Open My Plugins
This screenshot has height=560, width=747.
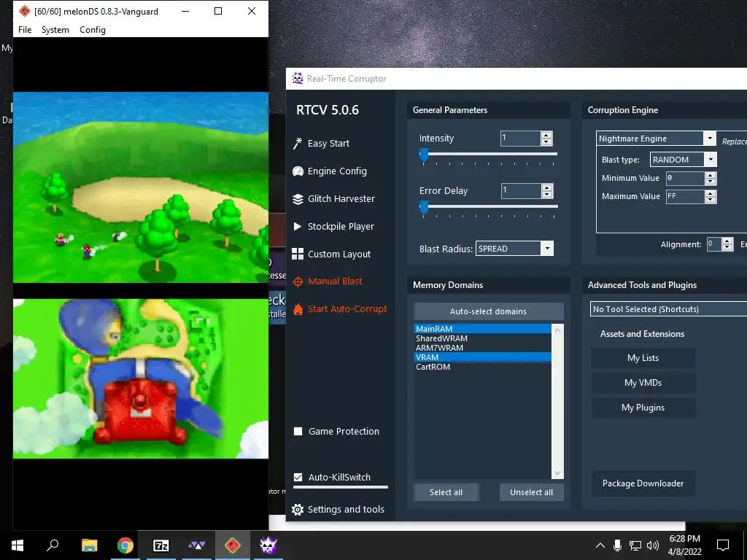pyautogui.click(x=643, y=408)
